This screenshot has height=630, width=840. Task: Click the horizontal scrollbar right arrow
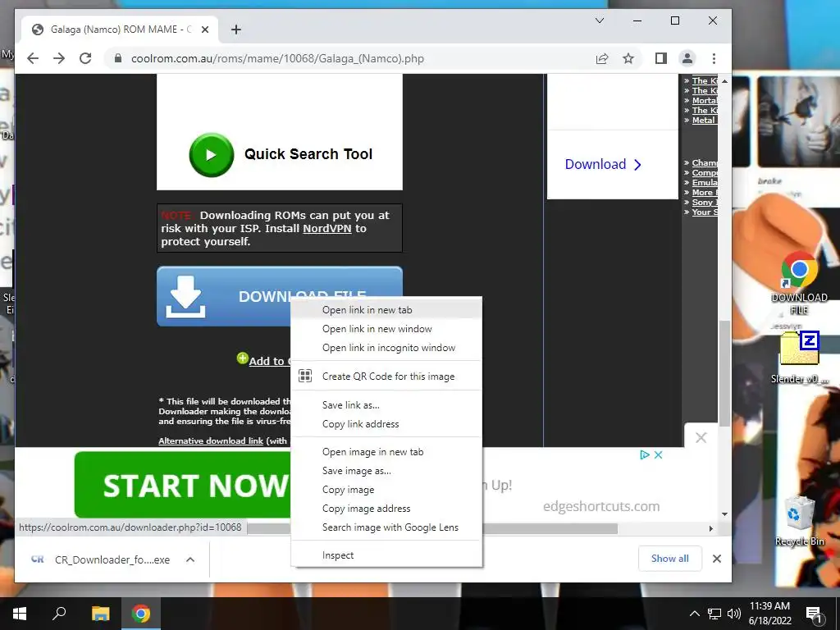coord(711,528)
